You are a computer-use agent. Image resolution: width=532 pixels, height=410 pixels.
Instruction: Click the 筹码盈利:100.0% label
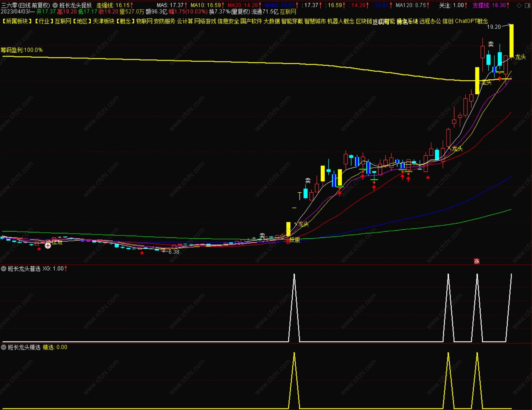[22, 50]
